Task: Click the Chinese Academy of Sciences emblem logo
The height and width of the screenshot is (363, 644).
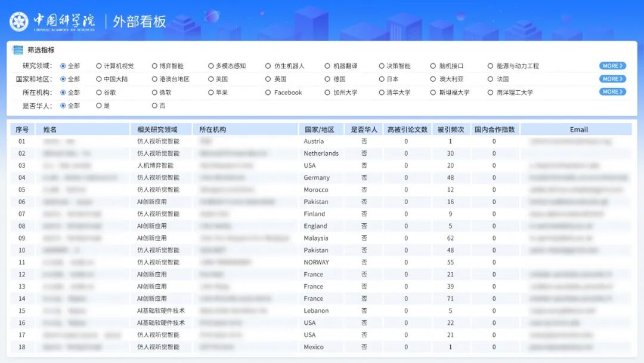Action: tap(19, 19)
